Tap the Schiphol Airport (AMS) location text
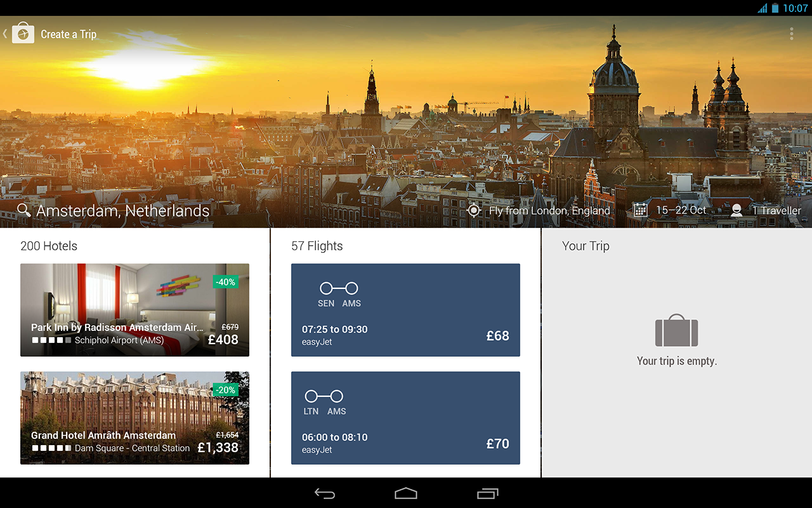The width and height of the screenshot is (812, 508). (119, 340)
